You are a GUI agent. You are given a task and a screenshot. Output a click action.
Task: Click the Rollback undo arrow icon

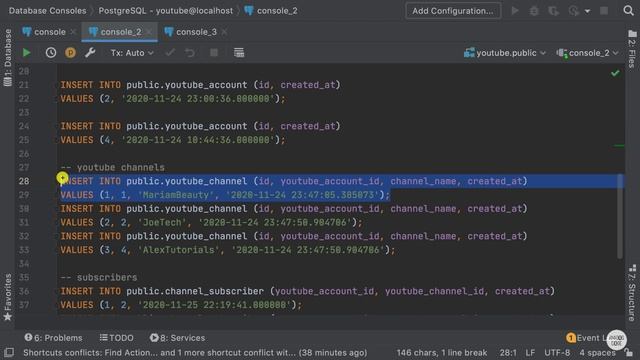pyautogui.click(x=190, y=53)
